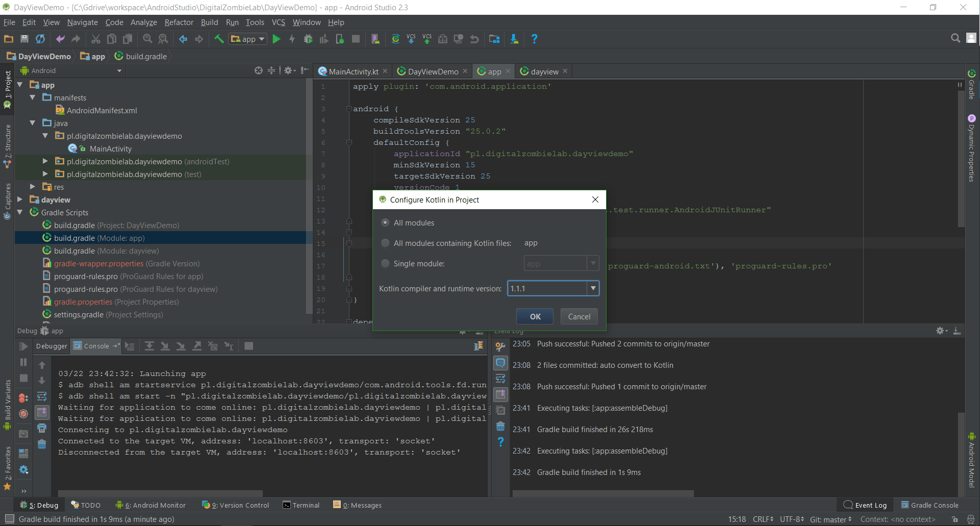
Task: Expand the dayview module
Action: coord(20,199)
